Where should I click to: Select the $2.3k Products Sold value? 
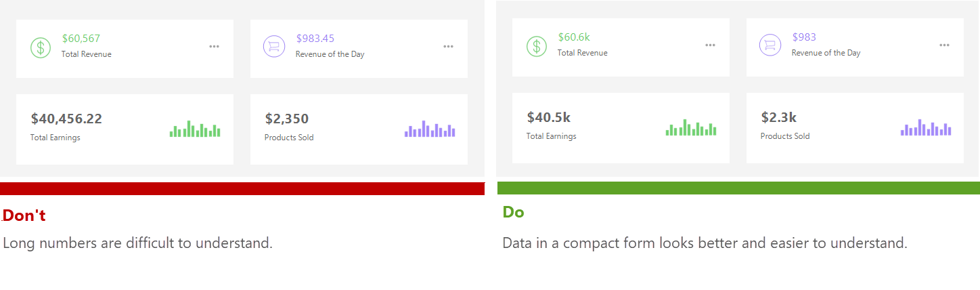point(778,117)
